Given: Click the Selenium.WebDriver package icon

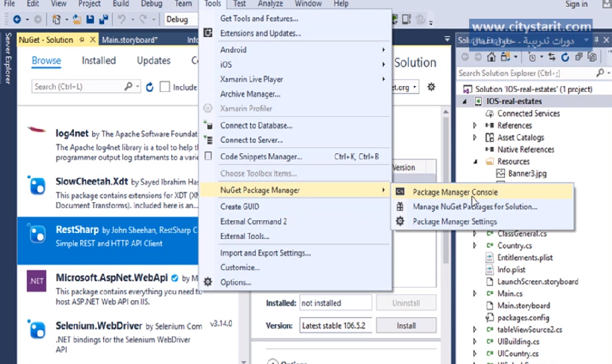Looking at the screenshot, I should pyautogui.click(x=37, y=329).
